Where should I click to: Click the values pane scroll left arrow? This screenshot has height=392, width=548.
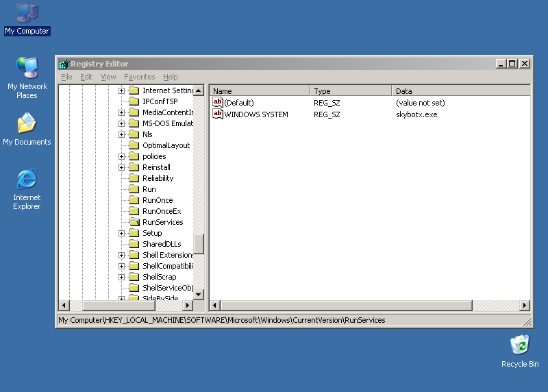[x=215, y=305]
